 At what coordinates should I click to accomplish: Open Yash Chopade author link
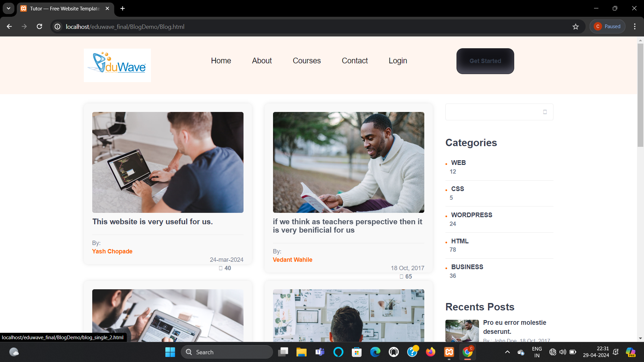click(x=112, y=251)
